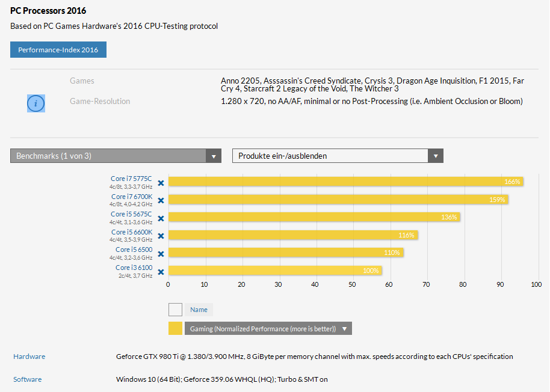Viewport: 550px width, 392px height.
Task: Click the arrow on the Benchmarks dropdown
Action: tap(214, 156)
